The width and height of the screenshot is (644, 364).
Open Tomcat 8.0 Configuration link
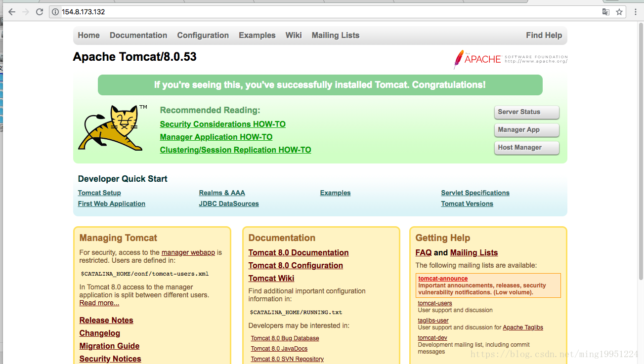click(296, 266)
